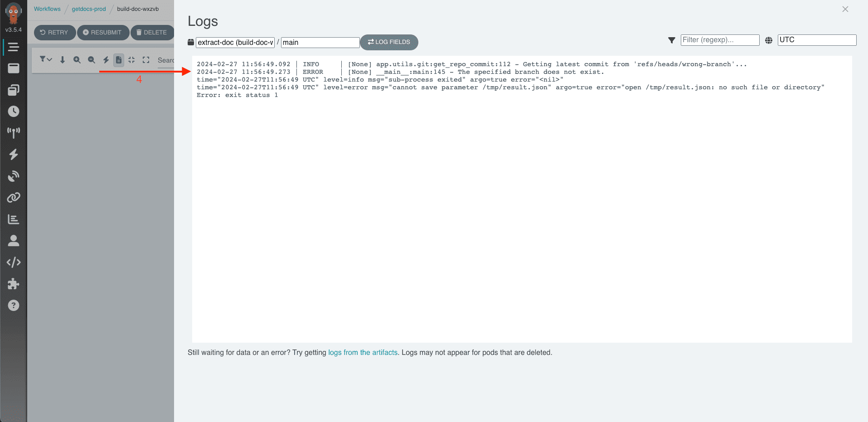This screenshot has height=422, width=868.
Task: Toggle fast layout lightning bolt in graph toolbar
Action: click(x=106, y=60)
